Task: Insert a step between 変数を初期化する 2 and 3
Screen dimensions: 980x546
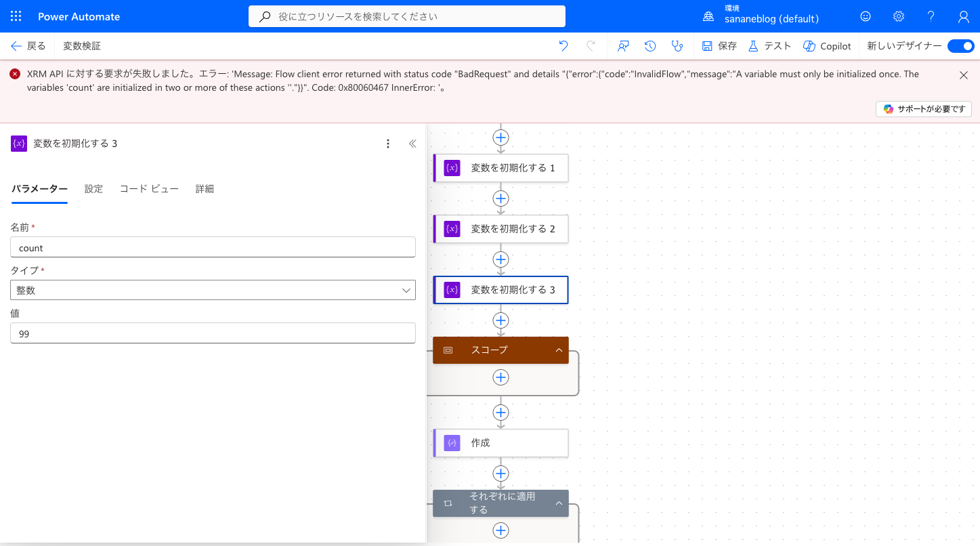Action: tap(500, 259)
